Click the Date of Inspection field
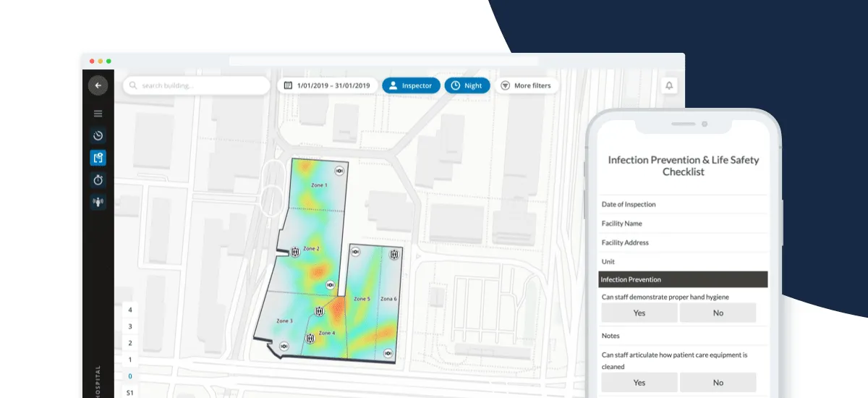This screenshot has height=398, width=868. click(683, 205)
